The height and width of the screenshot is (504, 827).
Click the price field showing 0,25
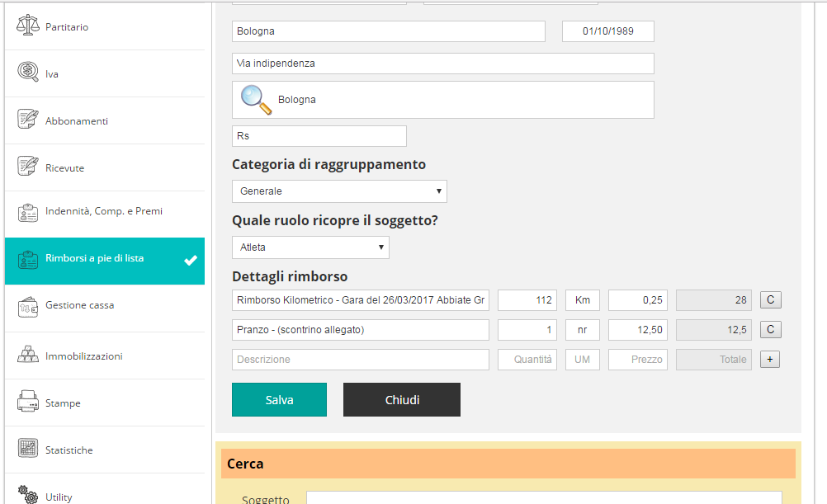pyautogui.click(x=638, y=300)
